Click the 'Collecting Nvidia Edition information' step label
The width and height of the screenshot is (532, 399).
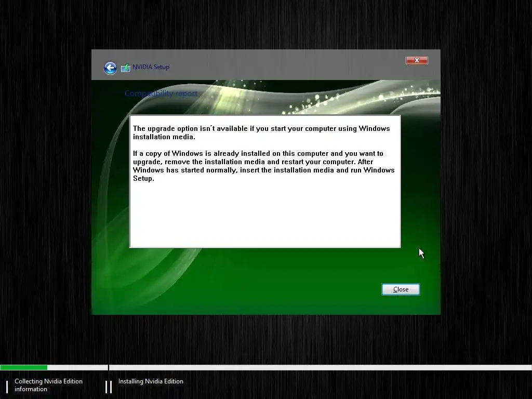[48, 385]
